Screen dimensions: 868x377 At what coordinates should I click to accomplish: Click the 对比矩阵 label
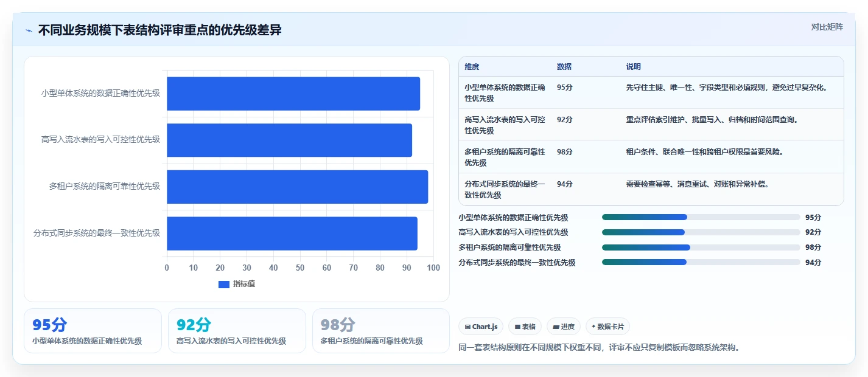(x=827, y=27)
